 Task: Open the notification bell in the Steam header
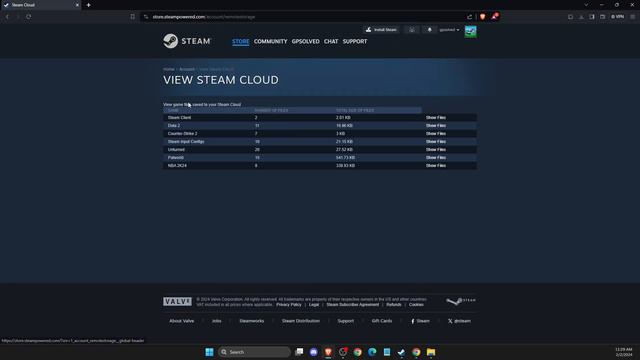[429, 30]
